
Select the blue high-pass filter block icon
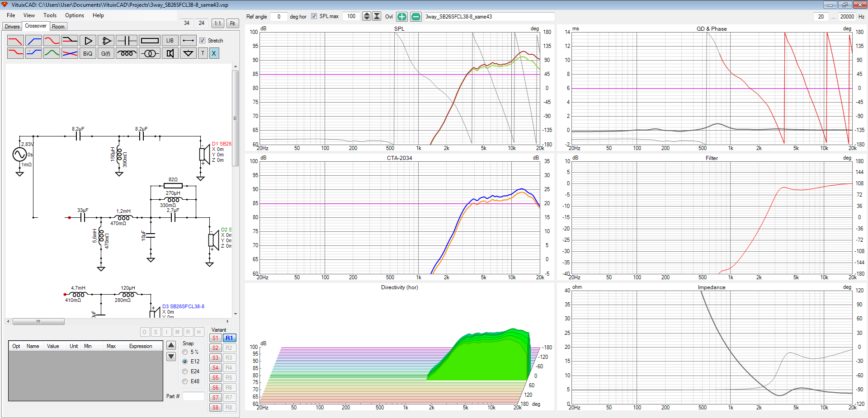(x=33, y=41)
